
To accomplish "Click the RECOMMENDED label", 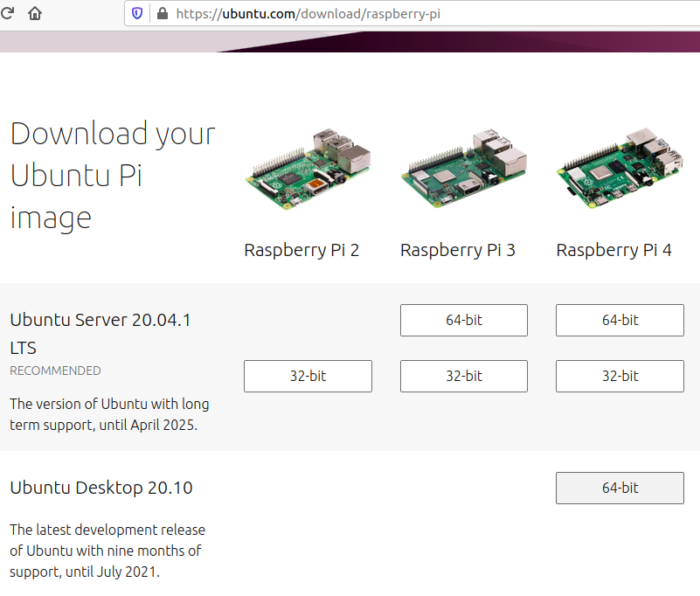I will (55, 371).
